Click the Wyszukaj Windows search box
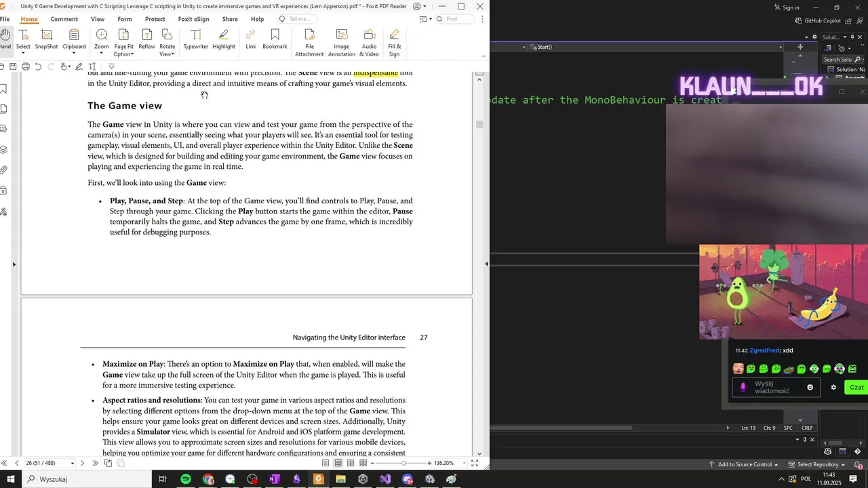The image size is (868, 488). pos(86,479)
